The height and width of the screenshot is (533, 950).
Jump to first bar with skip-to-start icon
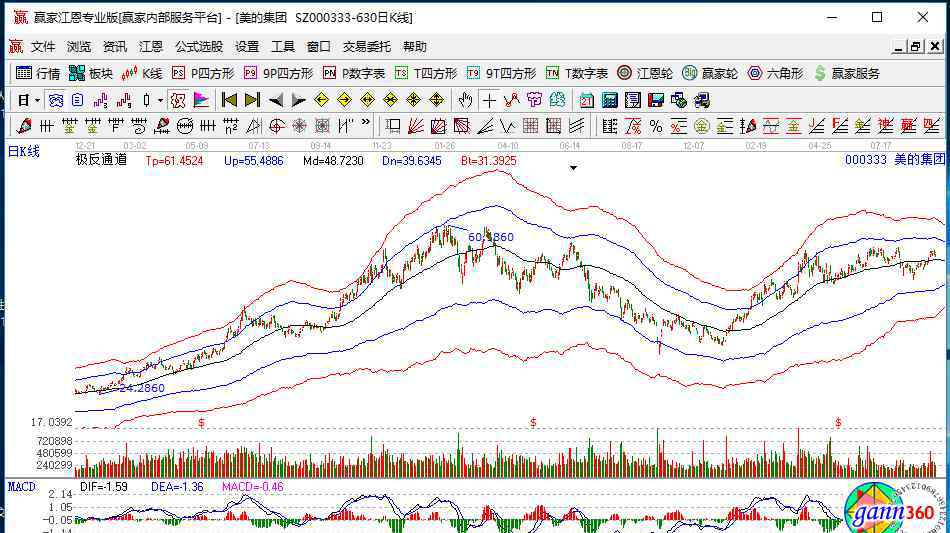click(229, 100)
